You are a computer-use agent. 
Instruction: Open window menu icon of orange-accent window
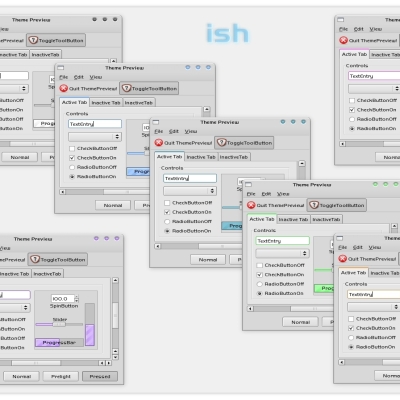340,238
